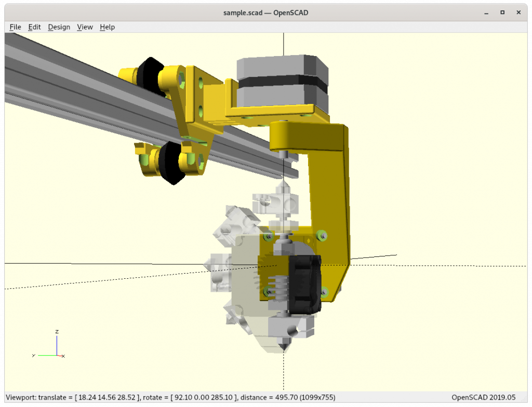Maximize the OpenSCAD window
This screenshot has height=407, width=532.
502,12
